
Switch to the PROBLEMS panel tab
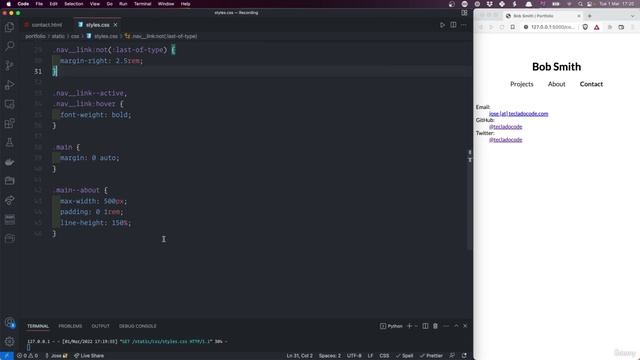coord(70,326)
